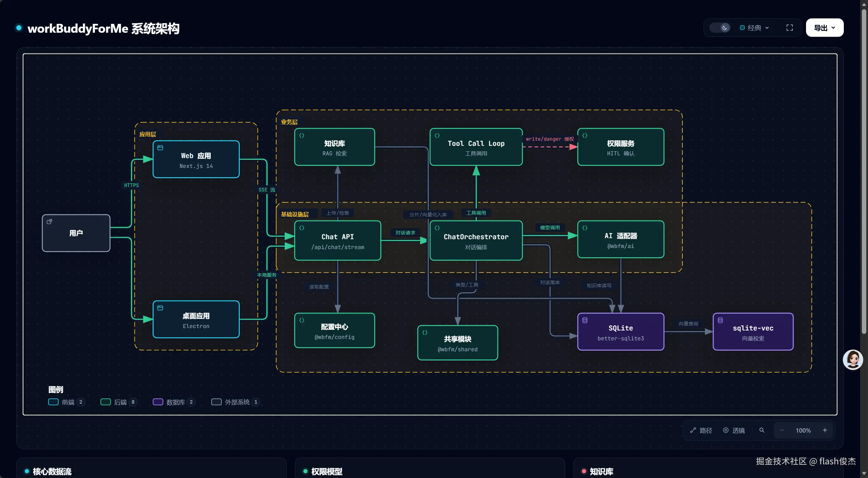Click the minus zoom-out button
Screen dimensions: 868x478
(x=782, y=430)
